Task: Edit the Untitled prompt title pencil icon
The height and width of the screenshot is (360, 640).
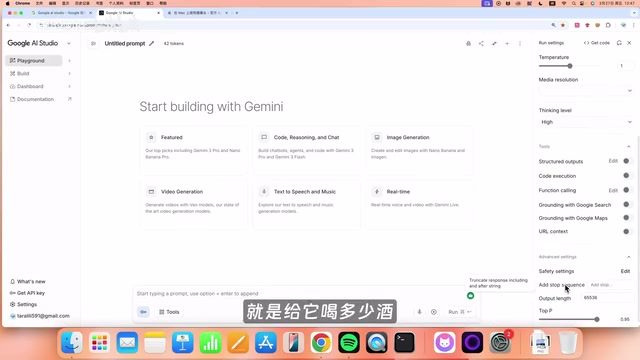Action: click(151, 43)
